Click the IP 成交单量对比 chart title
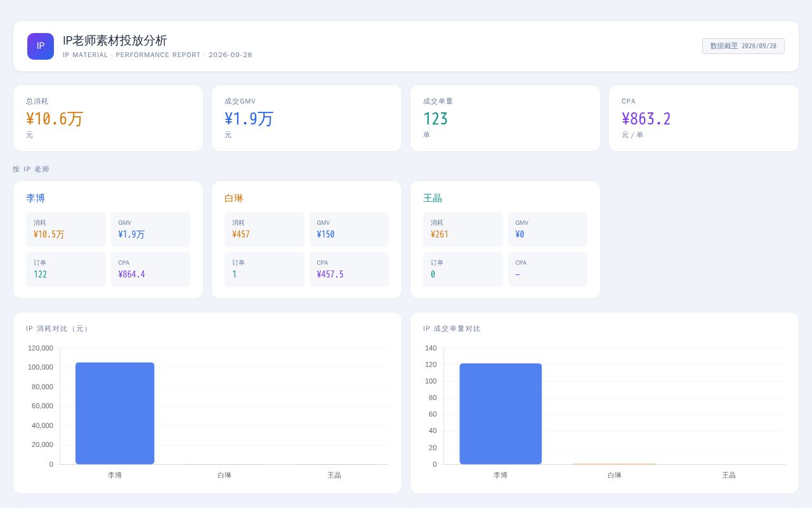 (452, 328)
